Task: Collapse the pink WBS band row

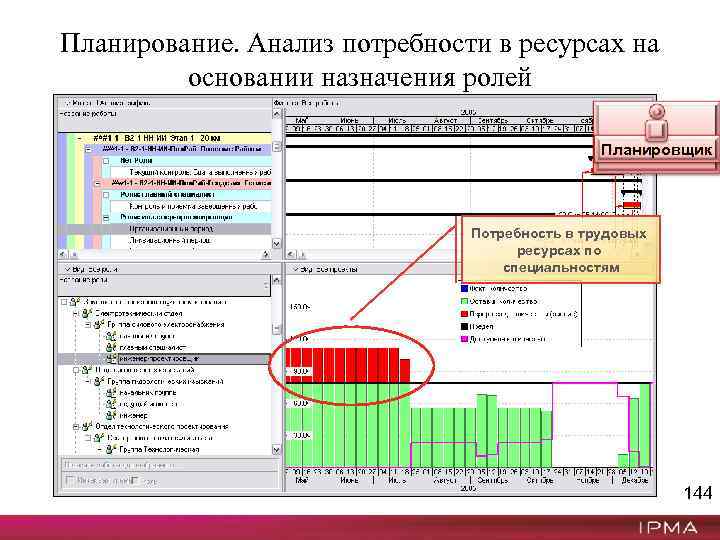Action: (x=97, y=183)
